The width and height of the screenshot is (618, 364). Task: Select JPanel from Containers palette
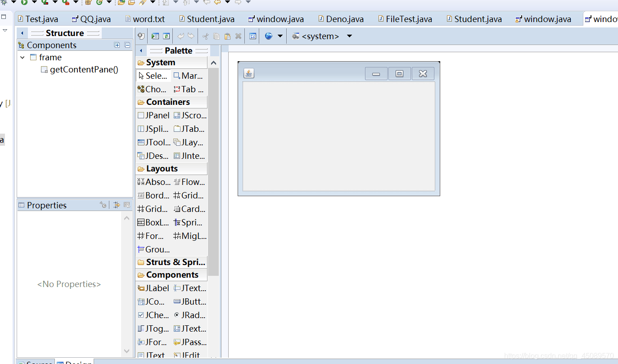[153, 115]
